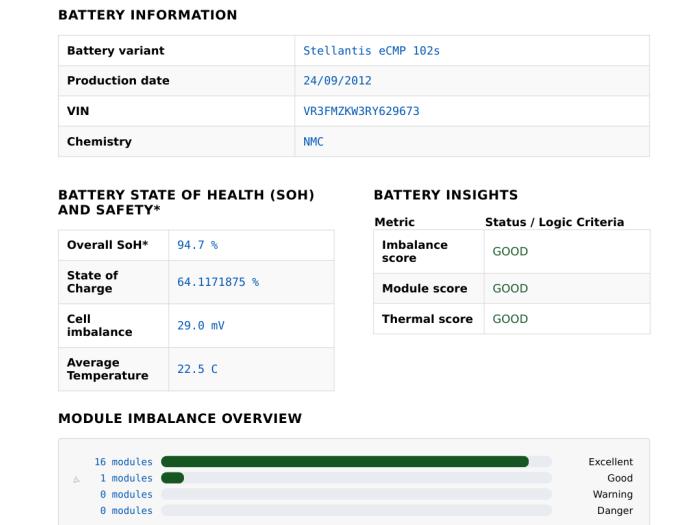Click the Status / Logic Criteria column header
Screen dimensions: 700x525
click(554, 222)
